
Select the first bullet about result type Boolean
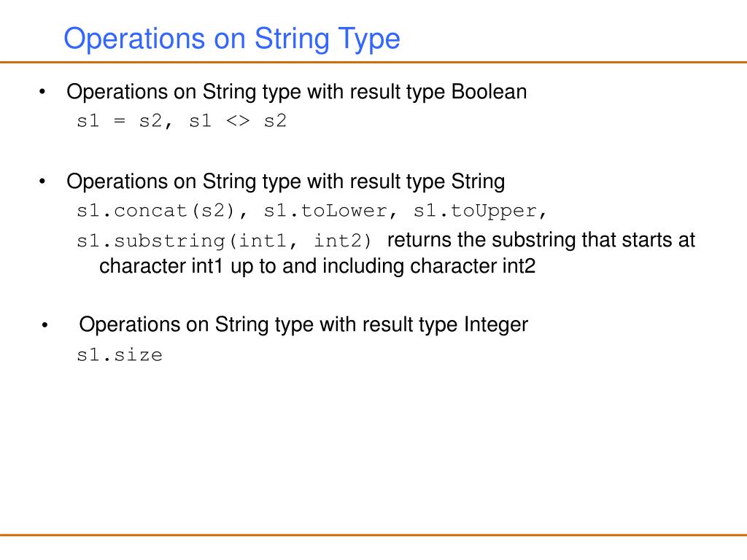296,92
